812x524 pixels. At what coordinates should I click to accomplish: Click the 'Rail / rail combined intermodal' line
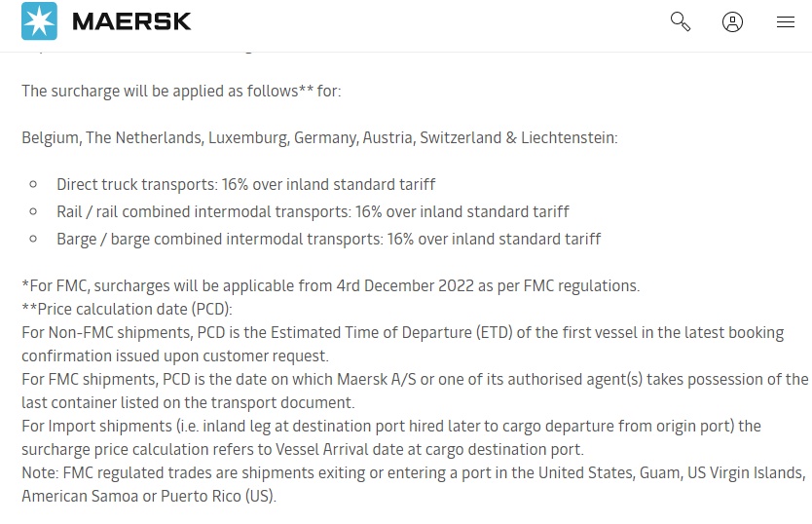click(x=313, y=211)
